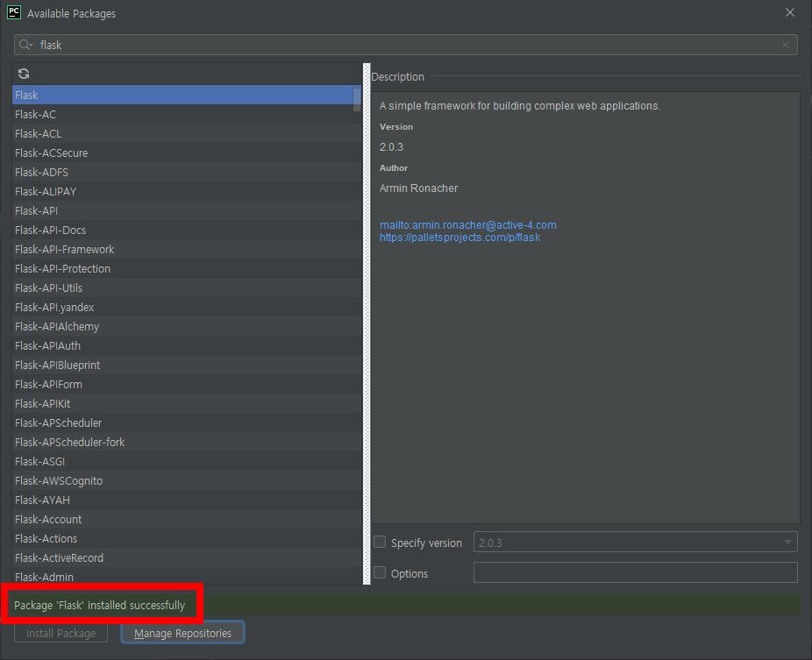Click the Manage Repositories button

tap(182, 633)
